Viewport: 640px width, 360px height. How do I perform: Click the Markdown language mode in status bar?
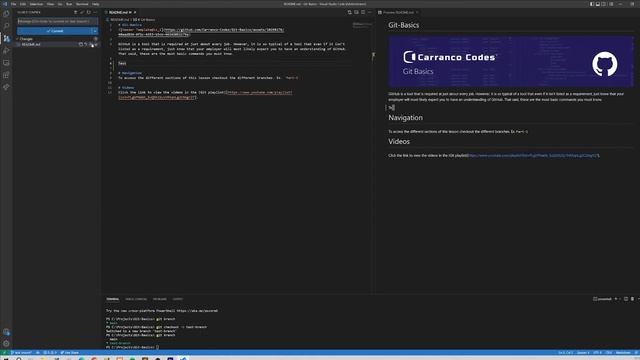[623, 353]
